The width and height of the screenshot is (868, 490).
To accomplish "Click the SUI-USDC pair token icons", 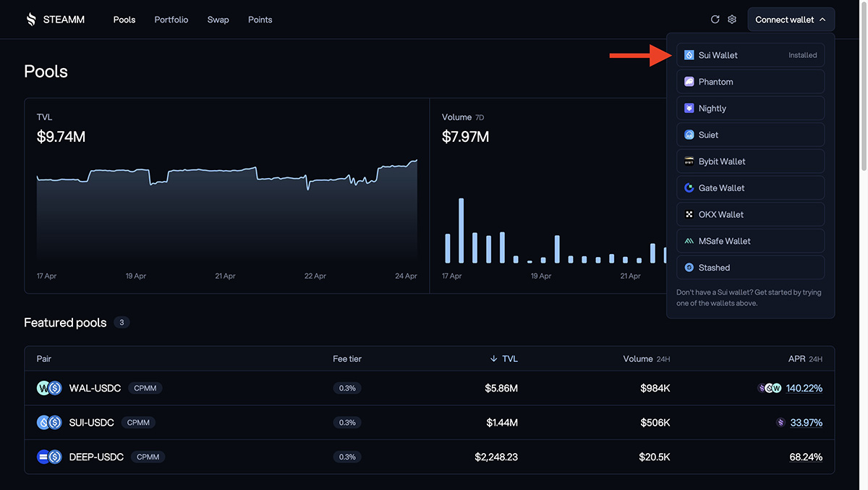I will [x=49, y=423].
